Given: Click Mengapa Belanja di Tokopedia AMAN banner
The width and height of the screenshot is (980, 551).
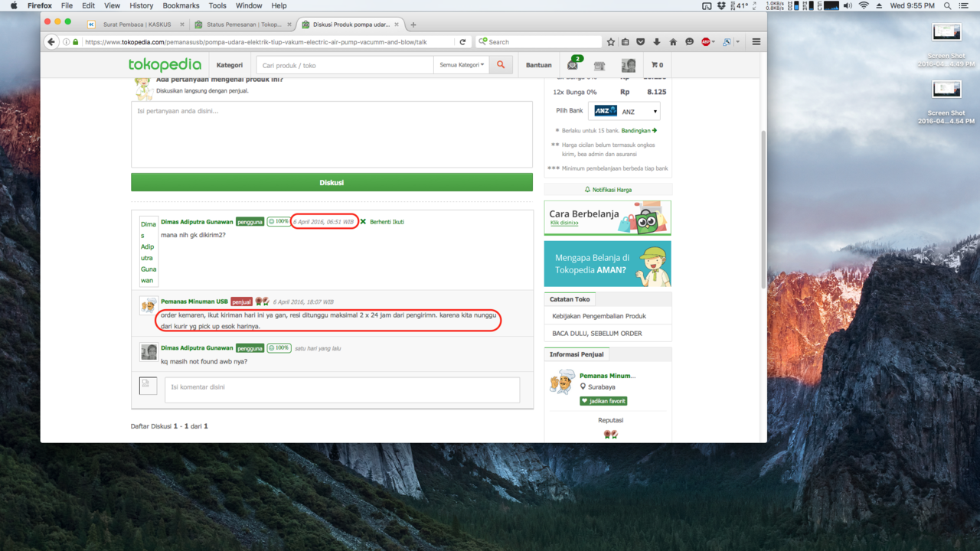Looking at the screenshot, I should point(607,264).
